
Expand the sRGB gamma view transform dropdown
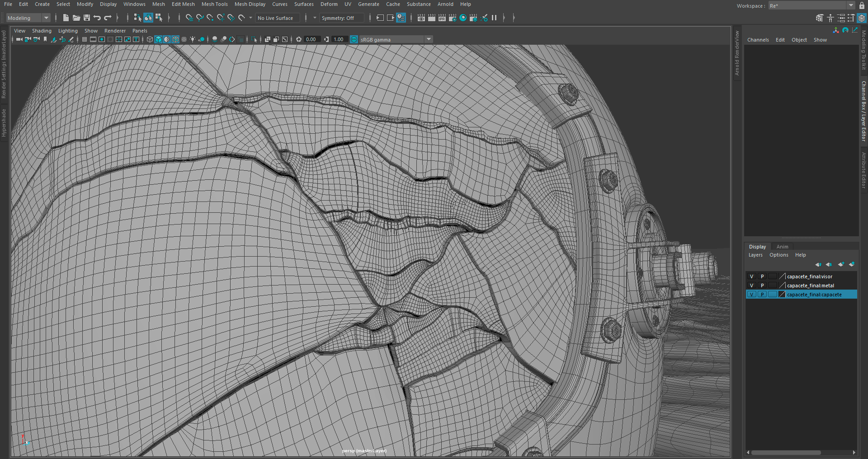tap(429, 39)
